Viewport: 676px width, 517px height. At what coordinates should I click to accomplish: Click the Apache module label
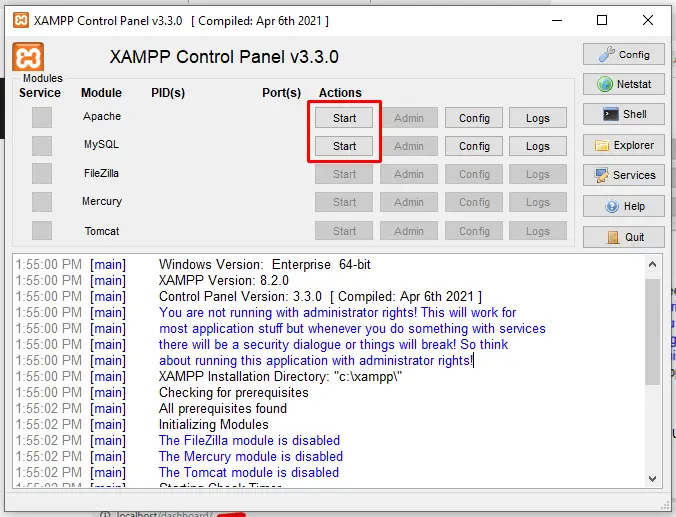[102, 116]
